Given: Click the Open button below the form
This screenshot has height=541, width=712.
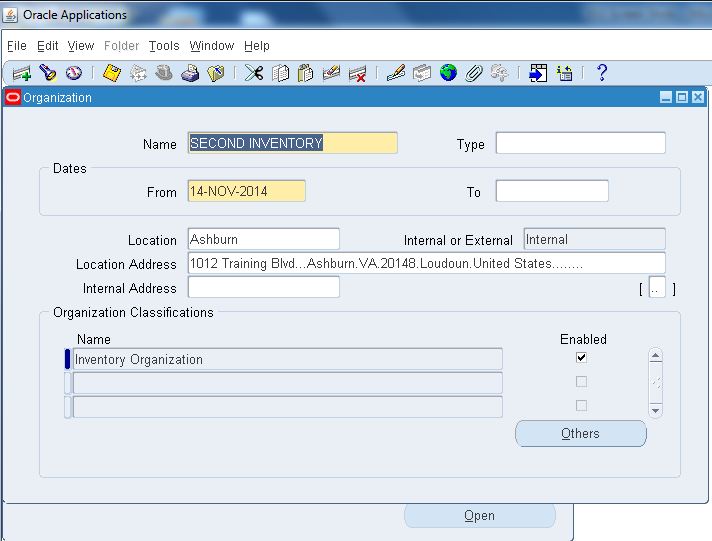Looking at the screenshot, I should 480,516.
